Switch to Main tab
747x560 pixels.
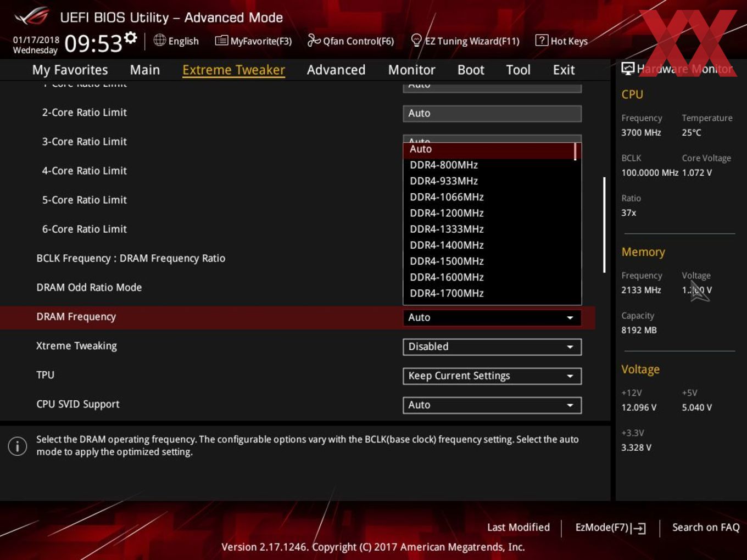tap(145, 70)
